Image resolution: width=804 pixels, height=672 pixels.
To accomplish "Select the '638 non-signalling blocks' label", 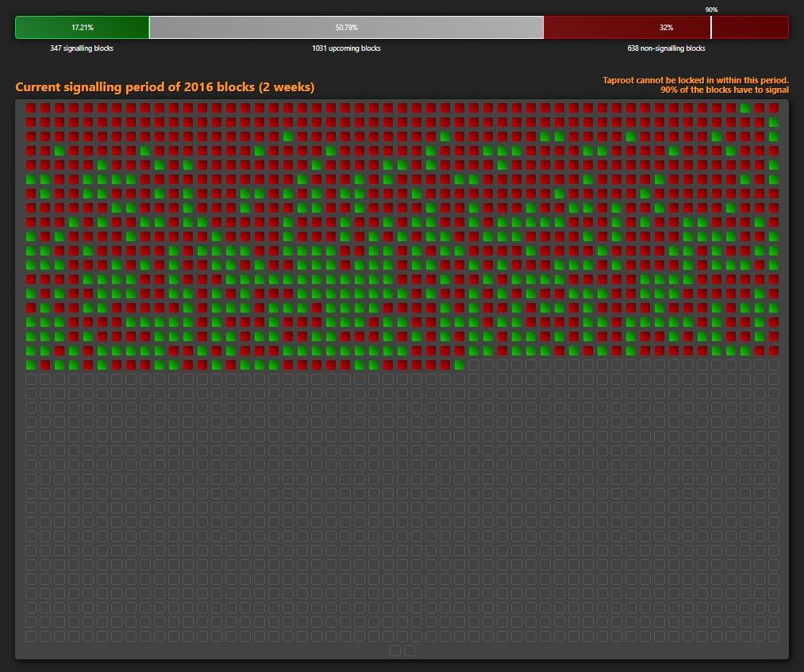I will click(666, 48).
